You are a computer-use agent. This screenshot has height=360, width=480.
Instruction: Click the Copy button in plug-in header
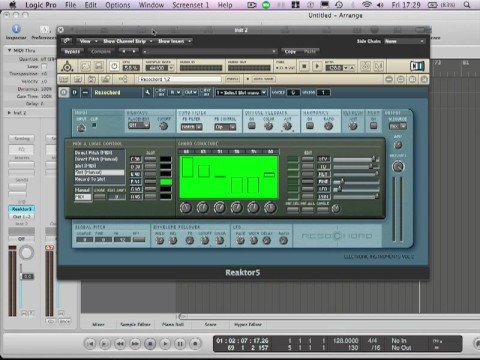290,51
